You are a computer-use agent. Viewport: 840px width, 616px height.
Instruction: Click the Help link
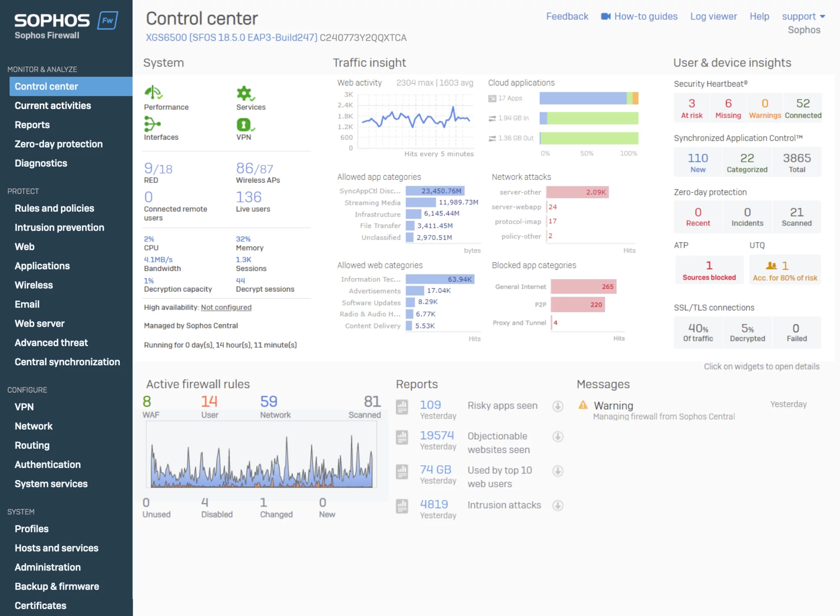click(759, 17)
